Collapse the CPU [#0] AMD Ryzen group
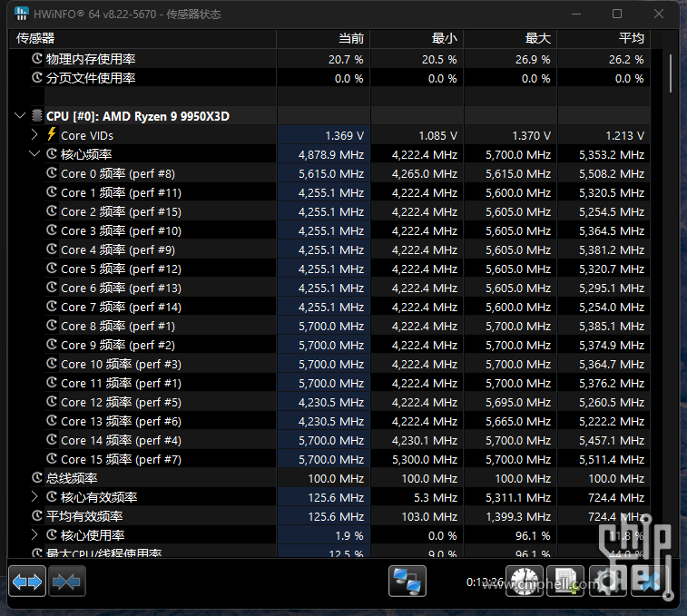Image resolution: width=687 pixels, height=616 pixels. [20, 115]
